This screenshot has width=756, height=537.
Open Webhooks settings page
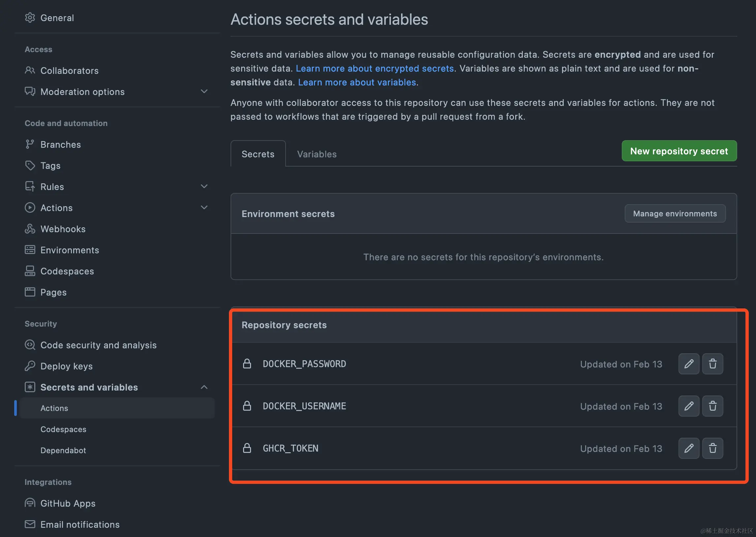pos(63,229)
